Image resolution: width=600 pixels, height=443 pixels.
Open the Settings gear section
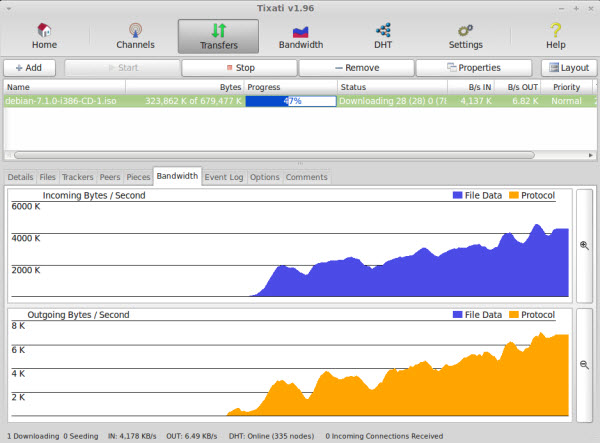pyautogui.click(x=466, y=36)
